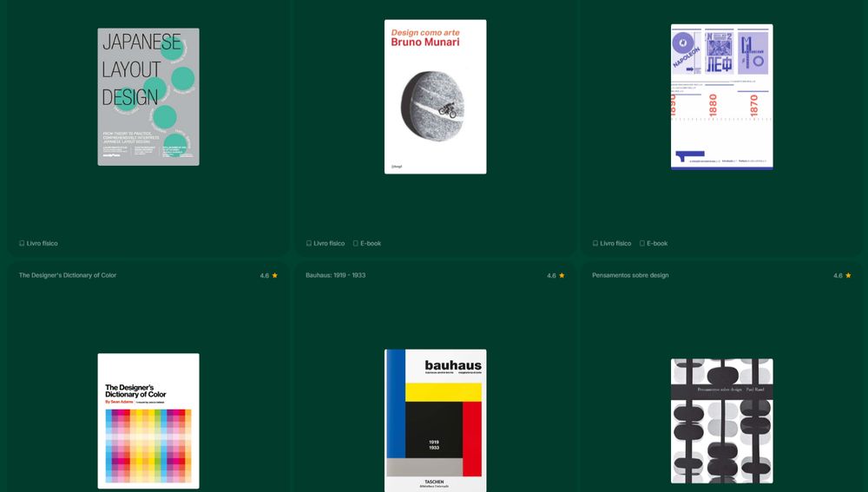The image size is (868, 492).
Task: Open the blue Napoleon timeline book cover
Action: point(722,97)
